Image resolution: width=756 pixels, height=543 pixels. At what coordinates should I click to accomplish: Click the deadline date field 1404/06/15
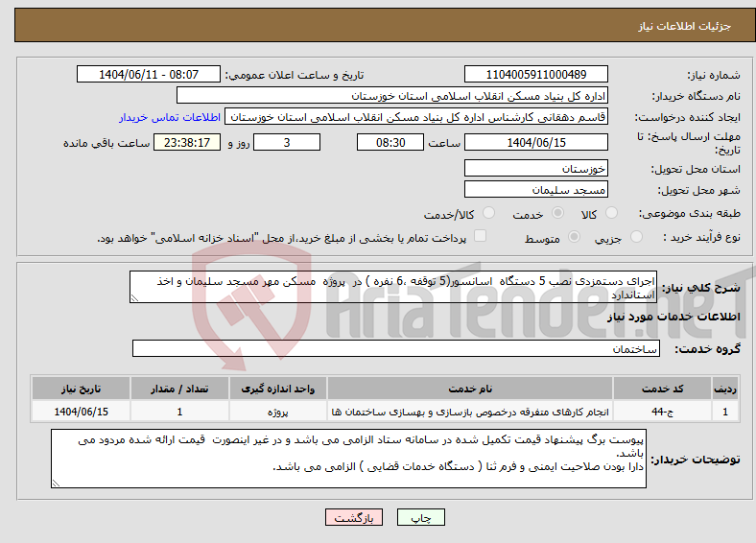tap(536, 142)
